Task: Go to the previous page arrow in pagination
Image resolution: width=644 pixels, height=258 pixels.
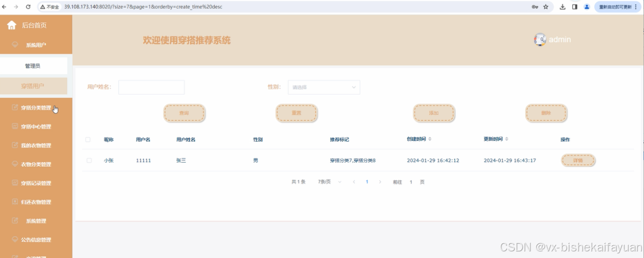Action: (354, 182)
